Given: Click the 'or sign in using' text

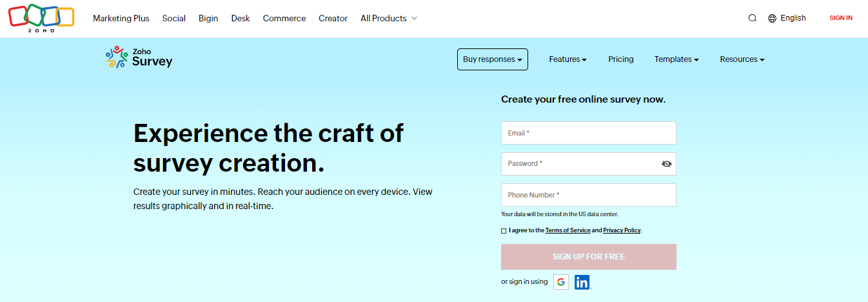Looking at the screenshot, I should pos(524,281).
